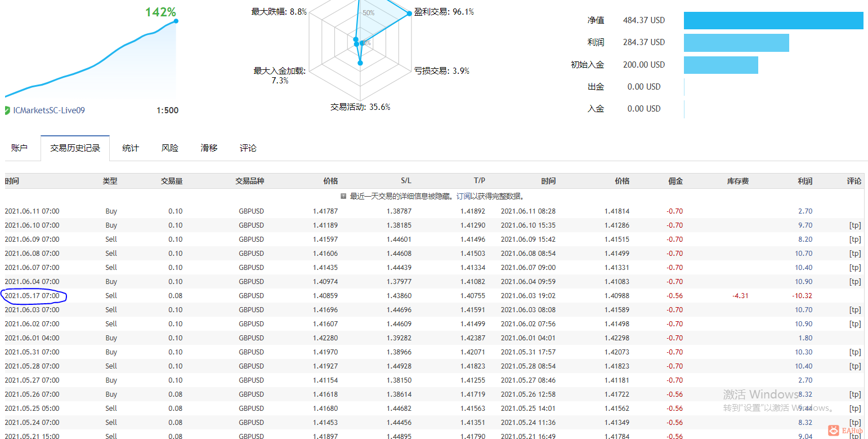Click the 1.44895 stop loss value
The height and width of the screenshot is (439, 868).
click(399, 436)
